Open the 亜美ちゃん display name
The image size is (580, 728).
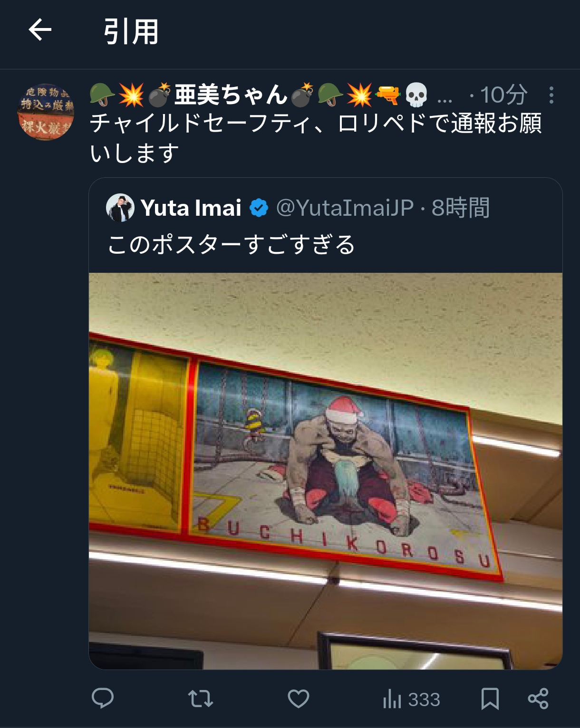coord(231,95)
